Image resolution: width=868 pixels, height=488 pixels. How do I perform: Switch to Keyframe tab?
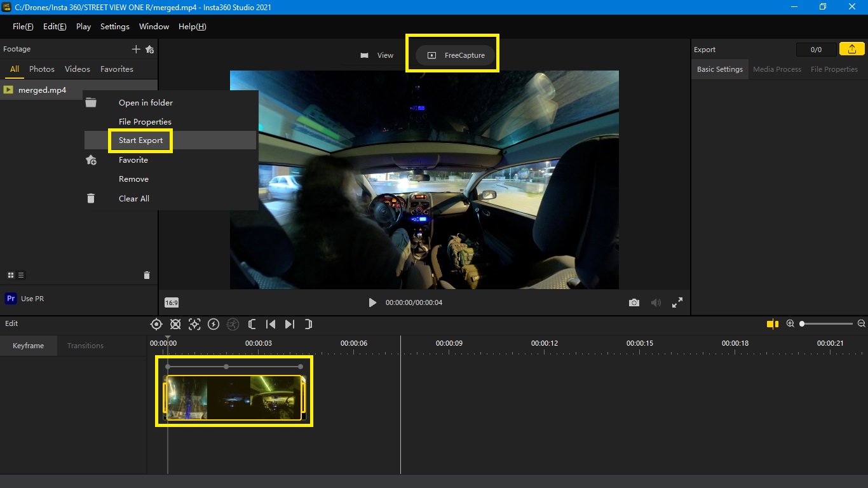point(29,346)
